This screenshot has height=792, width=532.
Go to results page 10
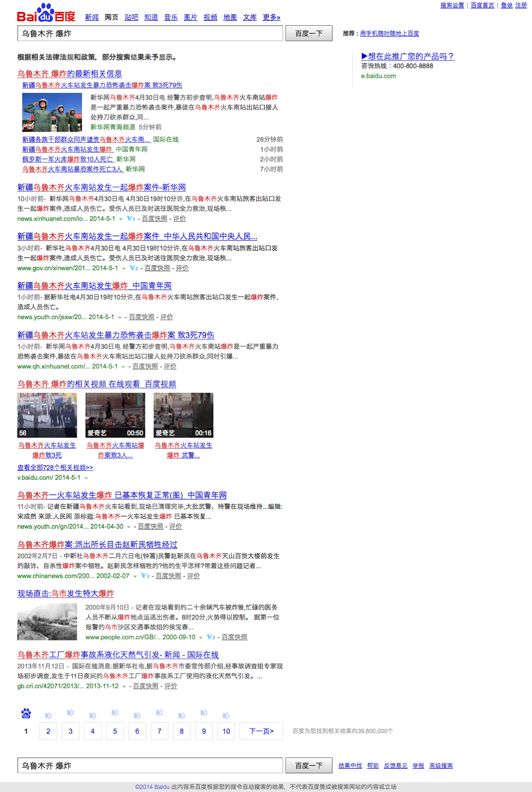pos(226,731)
